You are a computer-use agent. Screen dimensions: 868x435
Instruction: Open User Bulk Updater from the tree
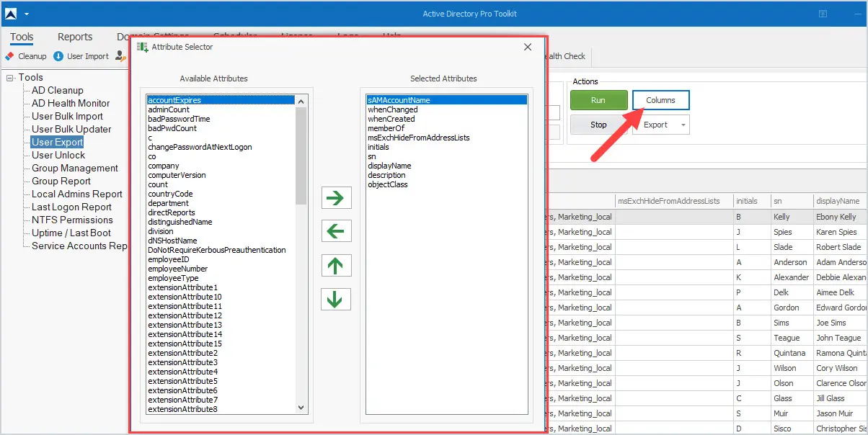(x=71, y=129)
